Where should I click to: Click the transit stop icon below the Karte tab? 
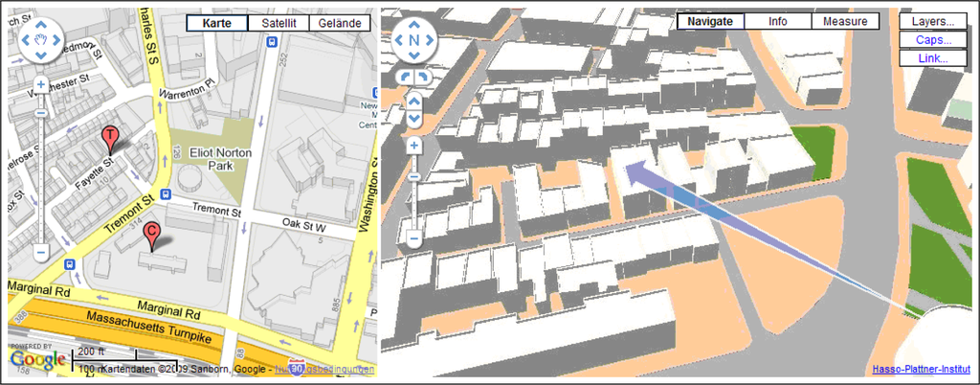(271, 41)
